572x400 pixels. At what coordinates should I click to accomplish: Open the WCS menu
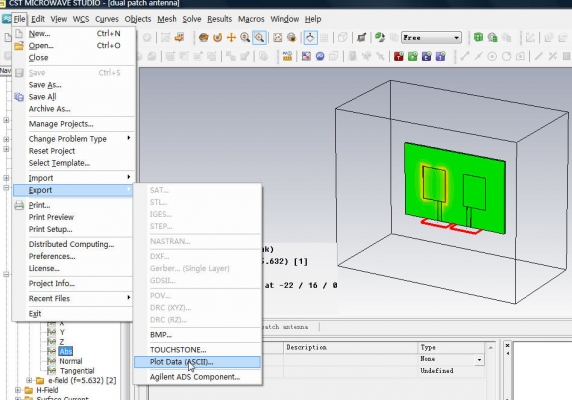[81, 19]
